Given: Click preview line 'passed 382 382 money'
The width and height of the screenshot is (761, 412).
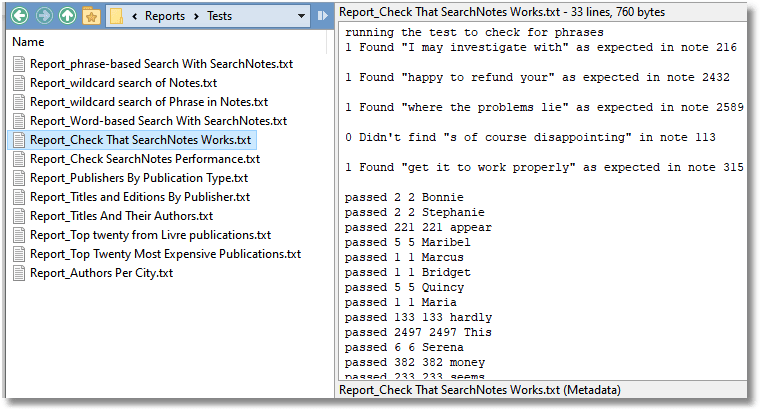Looking at the screenshot, I should point(414,363).
